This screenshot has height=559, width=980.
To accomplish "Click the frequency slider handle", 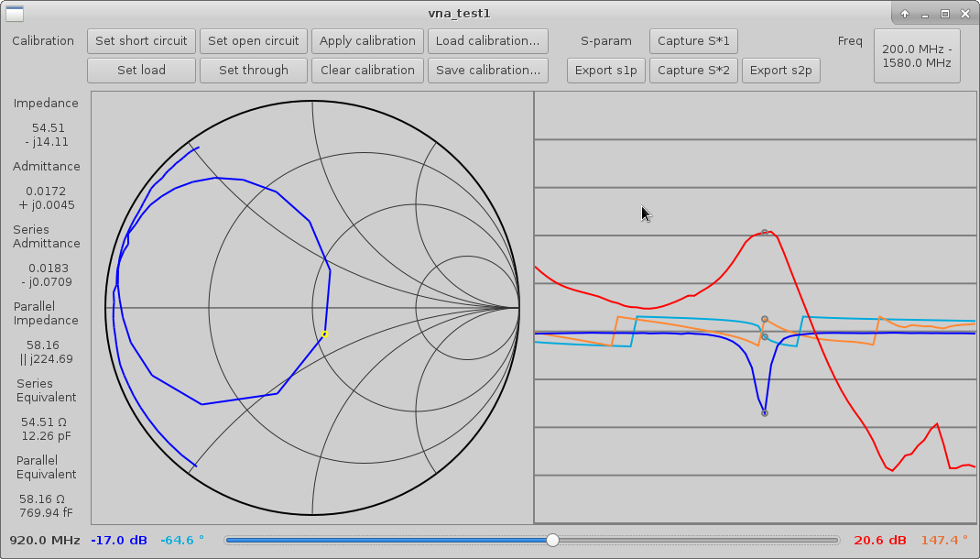I will [x=552, y=541].
